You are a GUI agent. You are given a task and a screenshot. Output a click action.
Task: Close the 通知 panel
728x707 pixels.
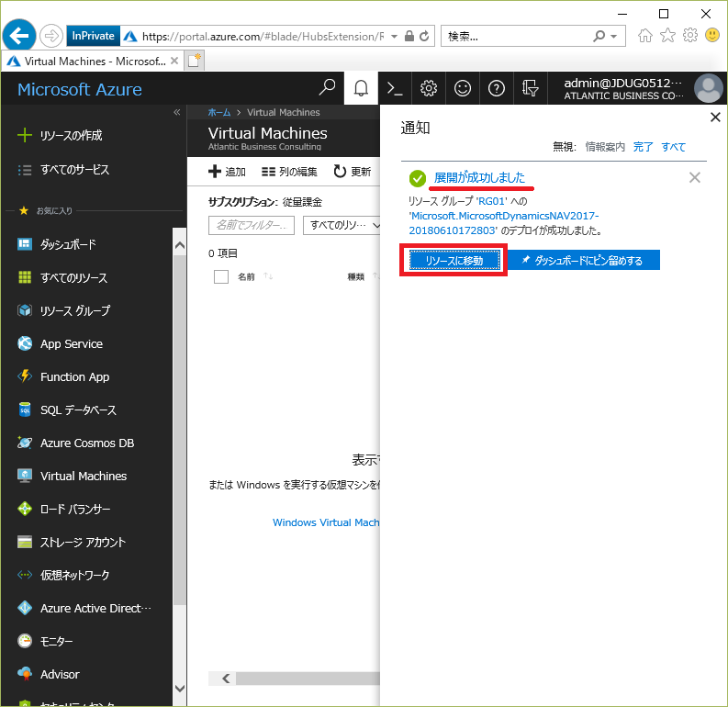pos(715,117)
